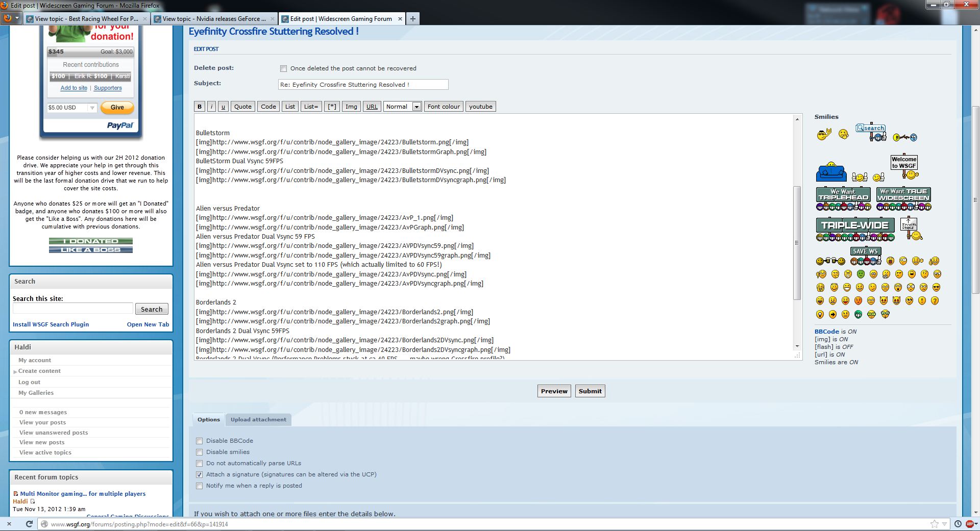Viewport: 980px width, 531px height.
Task: Open the BBCode help link
Action: tap(827, 332)
